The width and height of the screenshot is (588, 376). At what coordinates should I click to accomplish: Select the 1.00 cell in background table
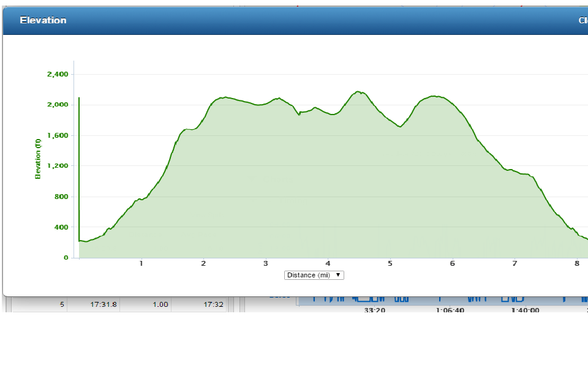(160, 304)
